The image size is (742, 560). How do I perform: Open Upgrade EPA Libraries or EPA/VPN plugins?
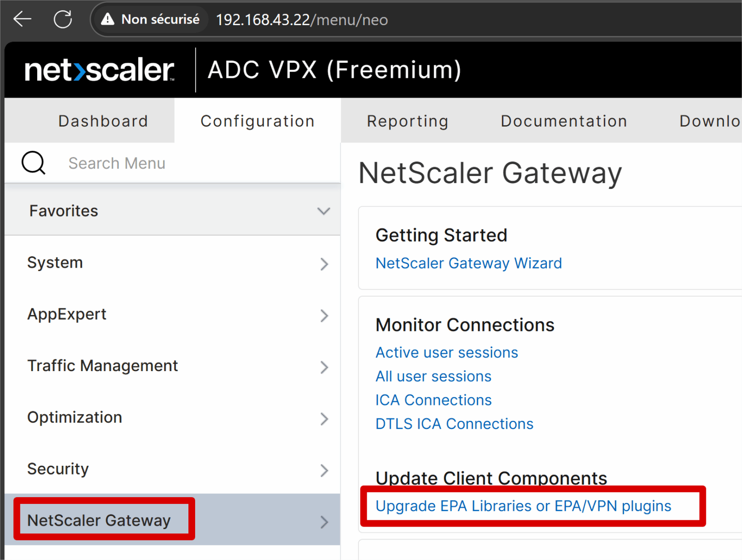pyautogui.click(x=523, y=506)
